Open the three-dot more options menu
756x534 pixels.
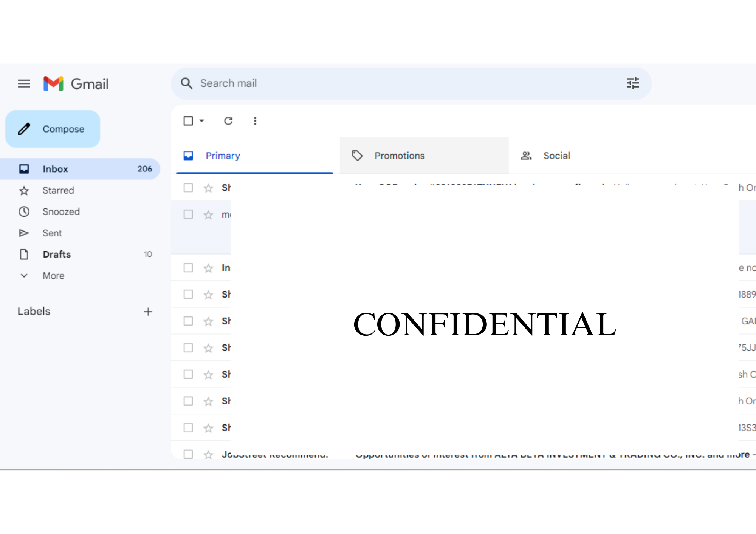(x=255, y=121)
